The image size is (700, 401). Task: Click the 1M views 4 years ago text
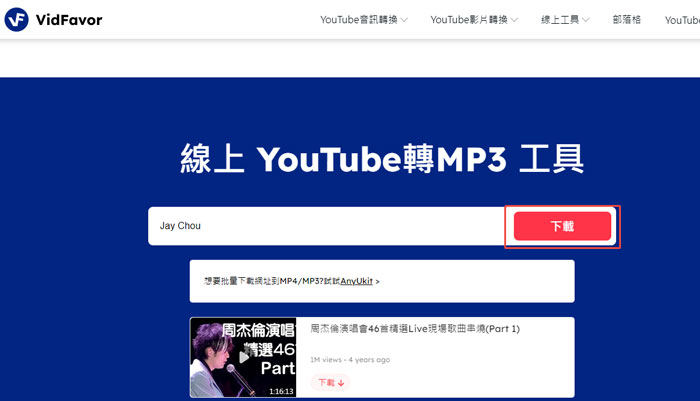pos(350,359)
